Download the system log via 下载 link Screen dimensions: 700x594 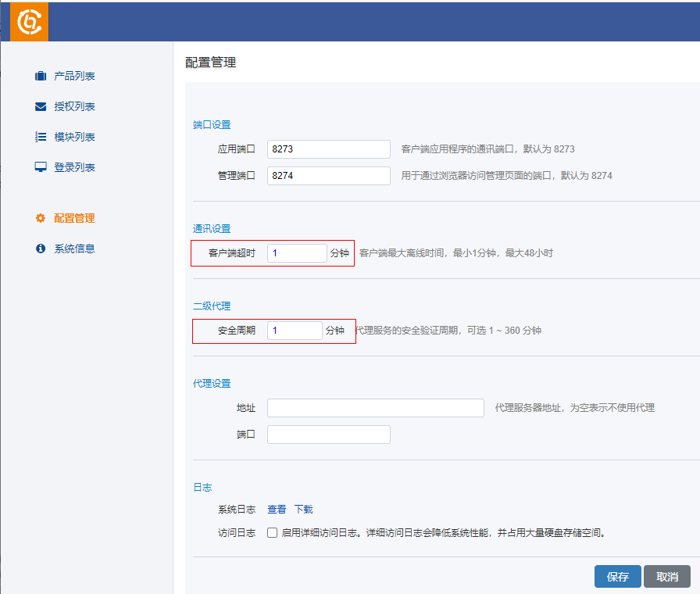coord(303,510)
